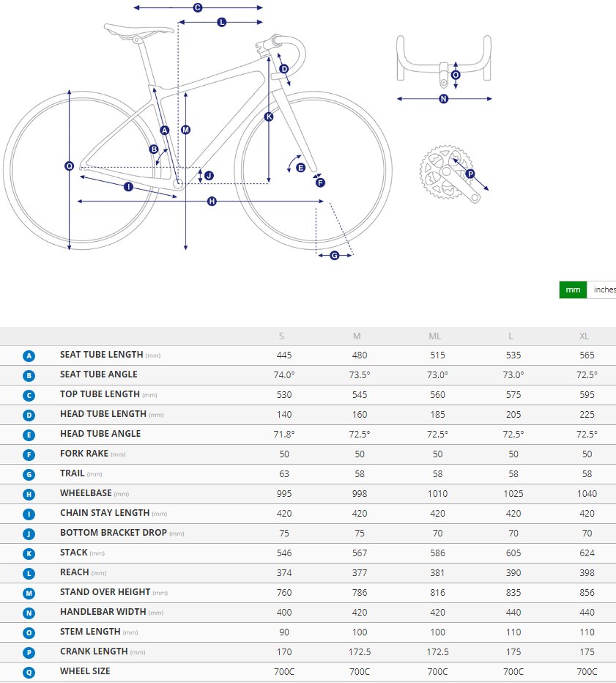Click the Bottom Bracket Drop row label
The width and height of the screenshot is (616, 683).
(x=113, y=533)
